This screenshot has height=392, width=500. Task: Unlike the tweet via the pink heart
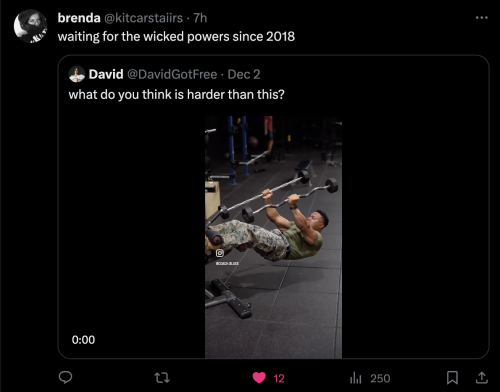point(259,378)
